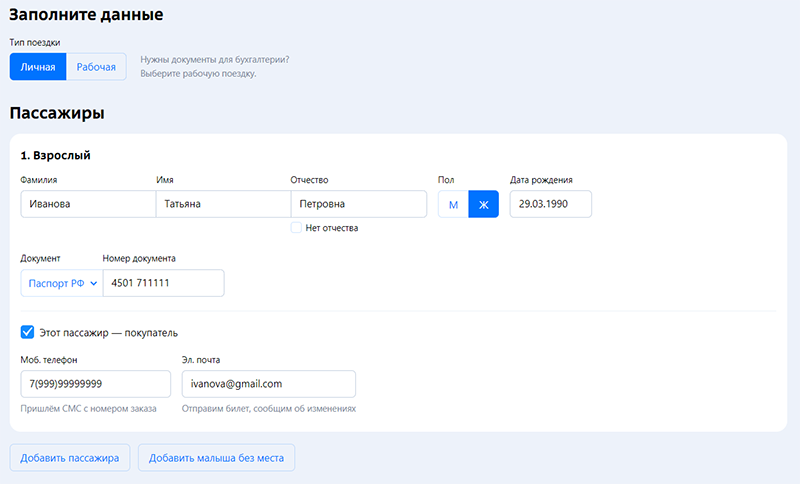
Task: Click the Нет отчества label text
Action: tap(332, 228)
